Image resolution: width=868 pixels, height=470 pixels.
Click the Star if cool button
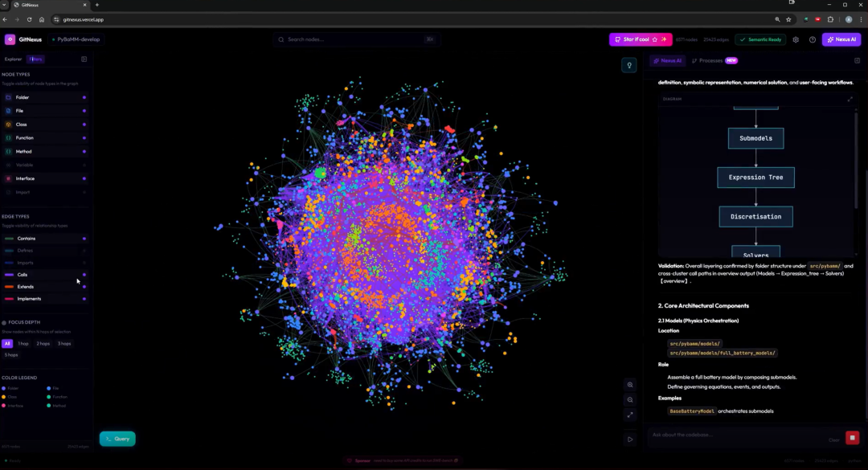click(641, 40)
